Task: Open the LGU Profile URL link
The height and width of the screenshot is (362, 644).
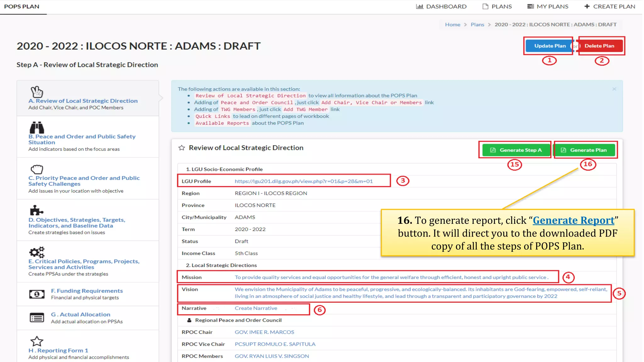Action: tap(303, 181)
